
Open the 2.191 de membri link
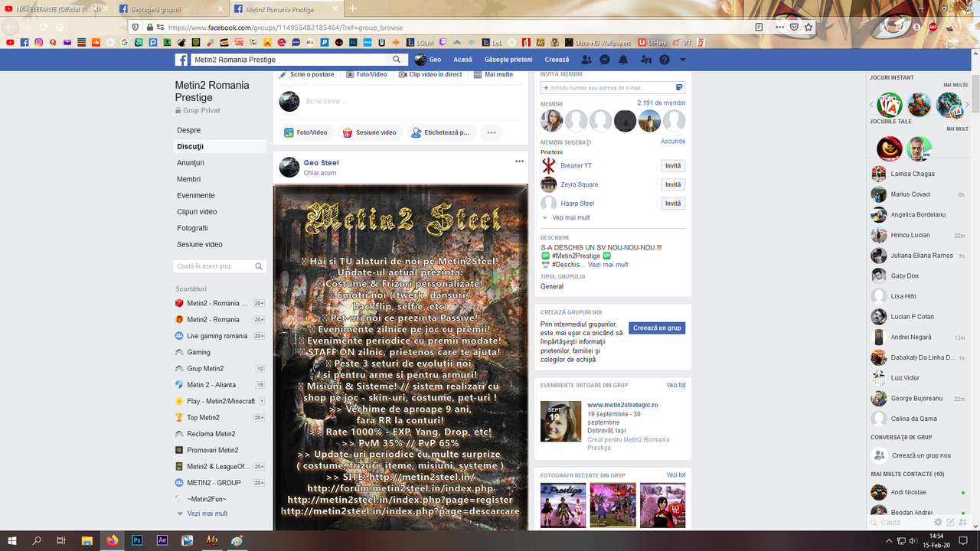pos(661,103)
